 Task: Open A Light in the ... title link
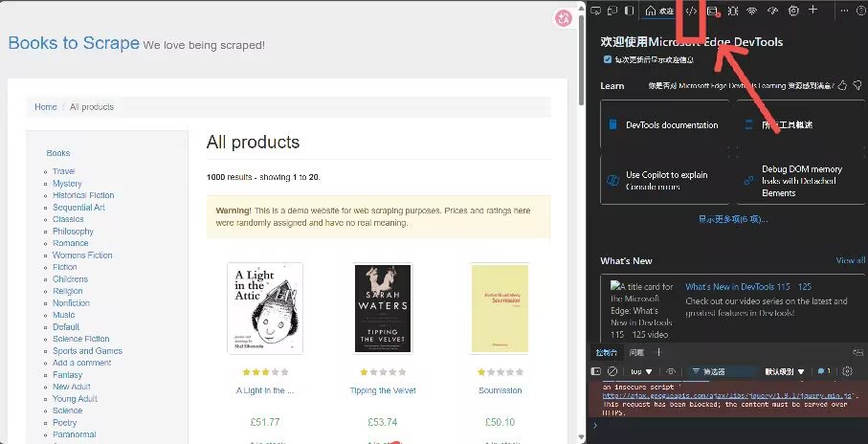(265, 390)
